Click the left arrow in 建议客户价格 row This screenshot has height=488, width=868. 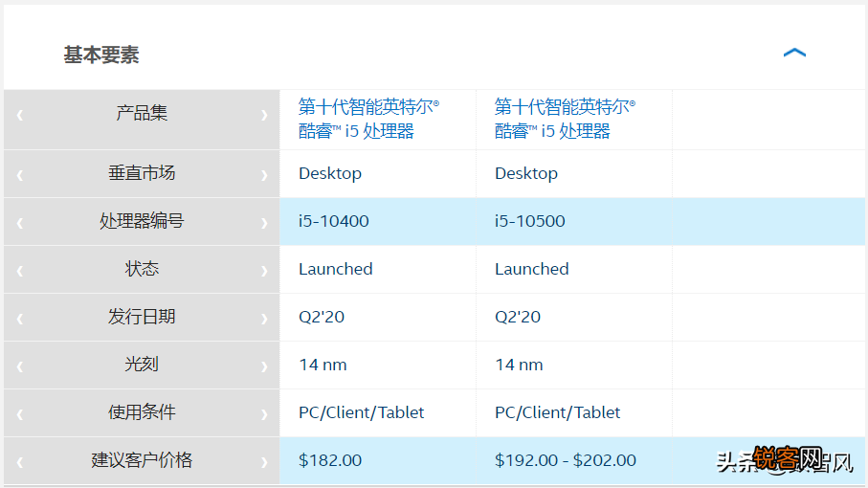[20, 462]
